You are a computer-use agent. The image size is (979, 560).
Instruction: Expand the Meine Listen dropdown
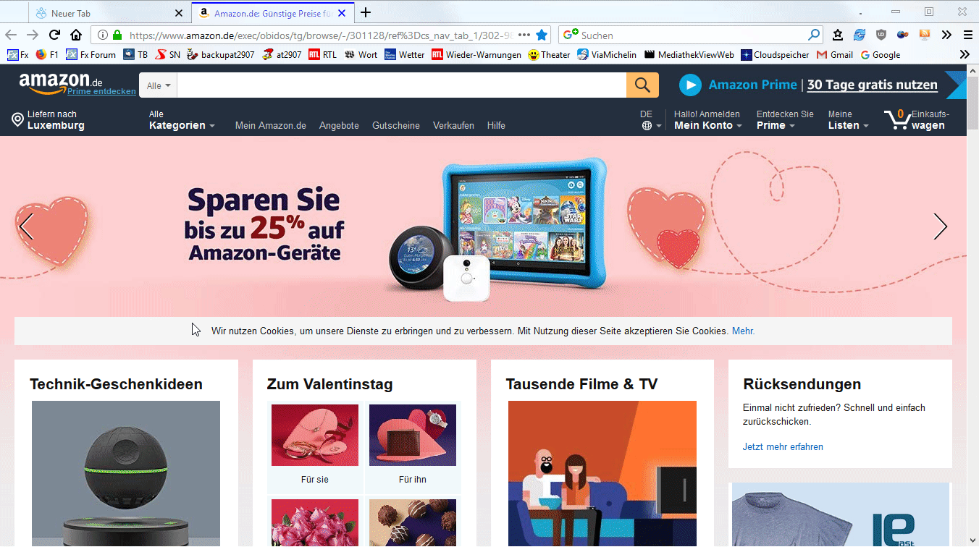click(x=849, y=120)
